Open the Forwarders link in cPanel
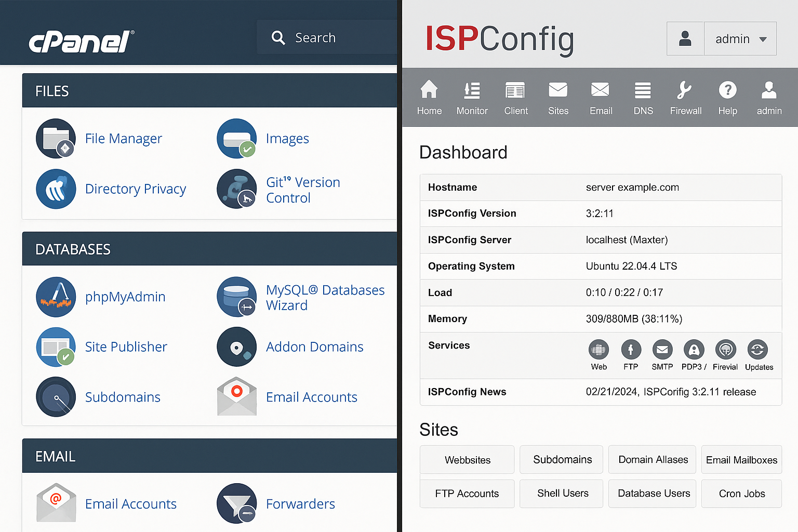Viewport: 798px width, 532px height. 300,503
